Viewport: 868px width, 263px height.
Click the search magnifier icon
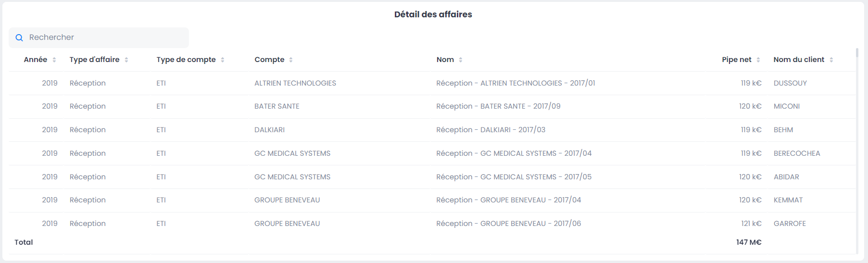click(x=19, y=38)
